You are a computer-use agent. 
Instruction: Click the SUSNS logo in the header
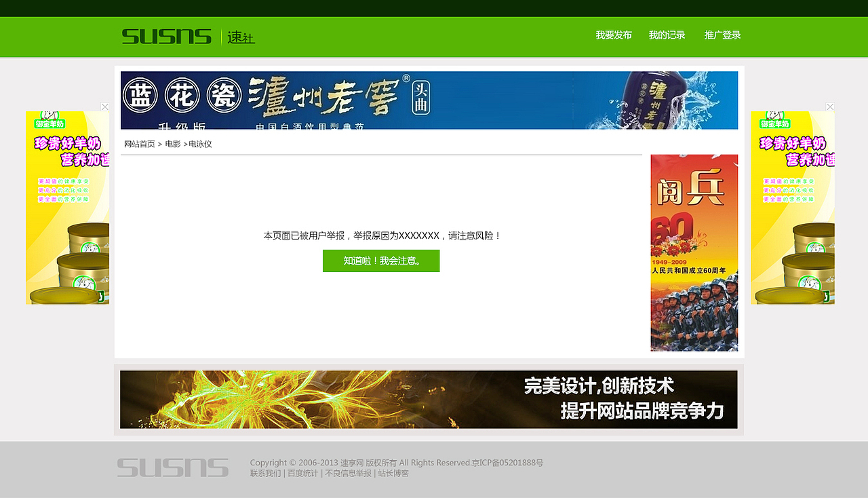[x=166, y=36]
